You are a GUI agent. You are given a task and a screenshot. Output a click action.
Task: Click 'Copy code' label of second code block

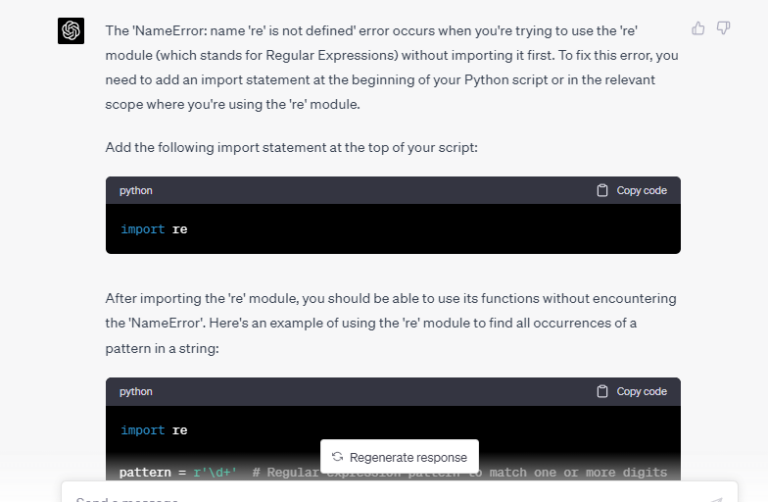coord(641,391)
